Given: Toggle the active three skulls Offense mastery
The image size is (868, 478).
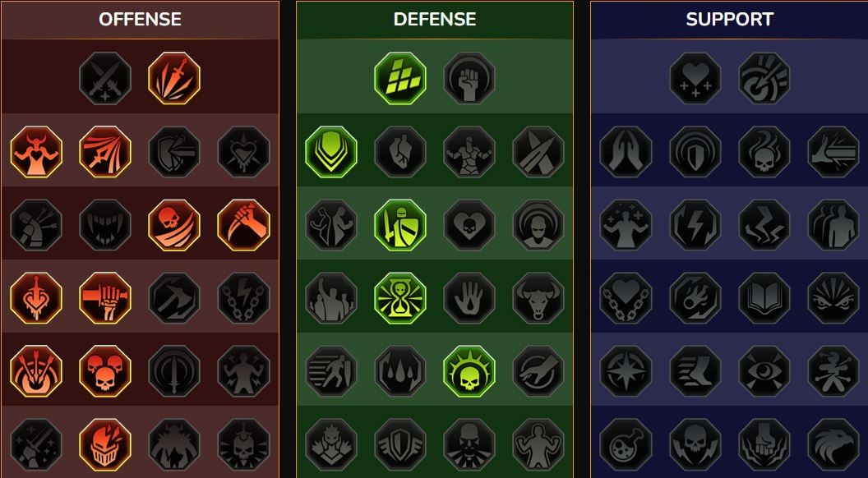Looking at the screenshot, I should click(105, 370).
